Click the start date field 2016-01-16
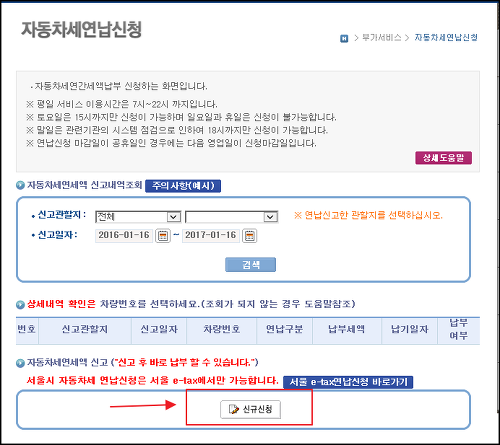 click(x=124, y=235)
